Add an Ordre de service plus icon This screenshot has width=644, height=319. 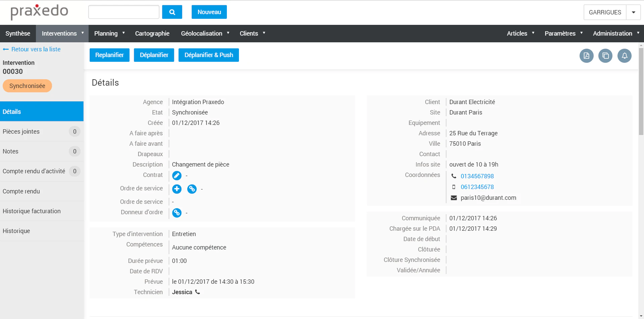[x=177, y=189]
